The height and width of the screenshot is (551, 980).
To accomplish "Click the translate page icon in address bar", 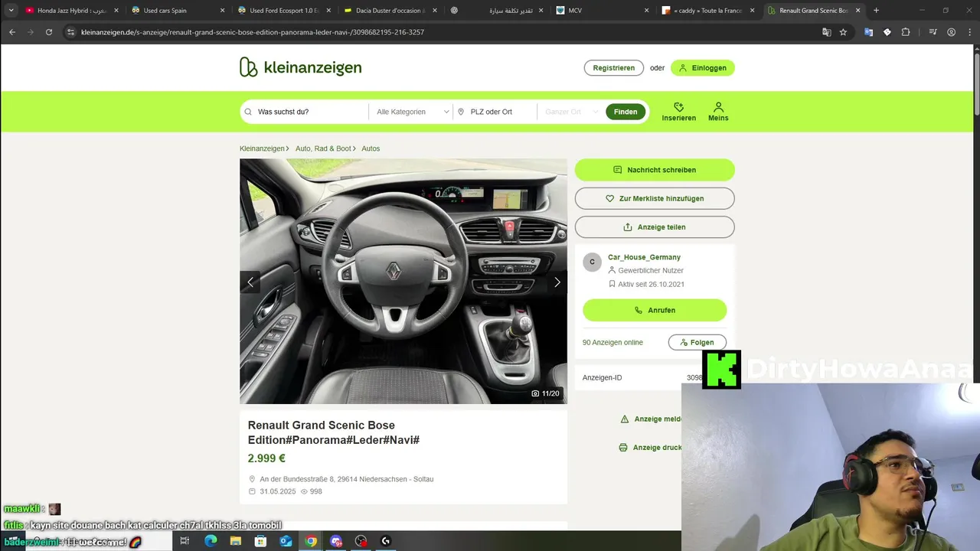I will click(x=826, y=32).
